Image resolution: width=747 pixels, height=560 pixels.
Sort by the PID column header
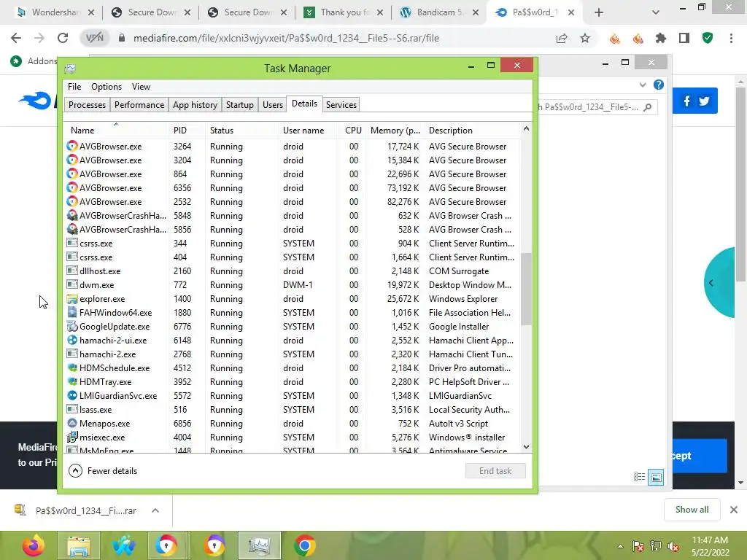pyautogui.click(x=186, y=130)
